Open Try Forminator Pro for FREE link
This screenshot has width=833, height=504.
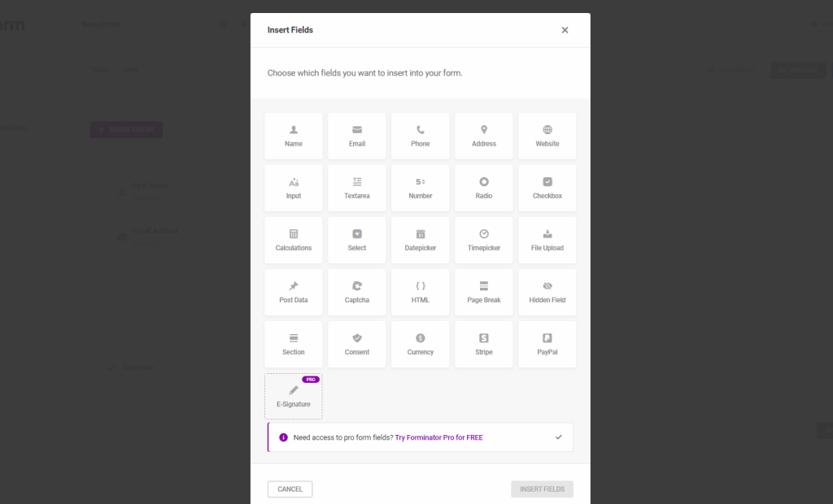tap(438, 437)
